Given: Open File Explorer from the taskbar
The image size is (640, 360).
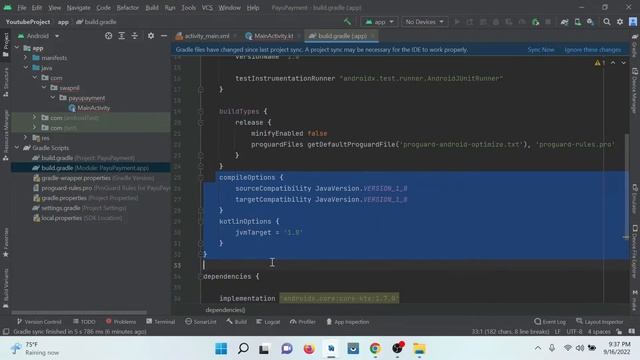Looking at the screenshot, I should tap(419, 349).
